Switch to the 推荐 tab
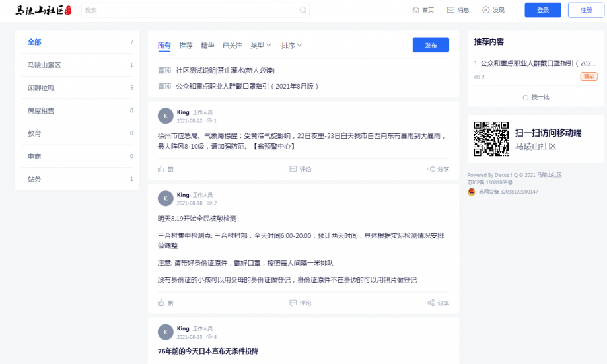Screen dimensions: 607x364 coord(186,46)
